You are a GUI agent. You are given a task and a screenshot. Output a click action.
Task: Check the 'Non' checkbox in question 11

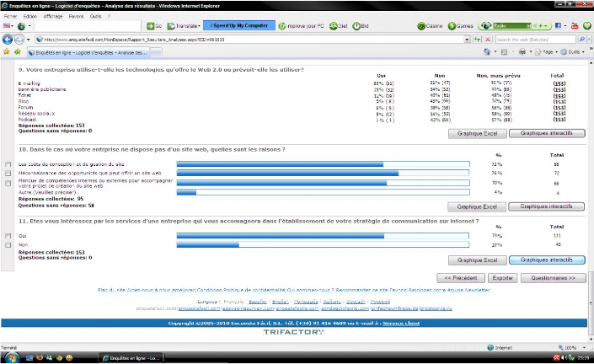[x=8, y=245]
